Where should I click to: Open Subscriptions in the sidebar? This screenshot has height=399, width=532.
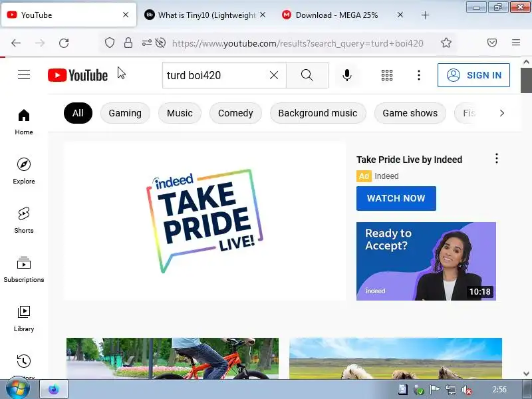click(x=24, y=269)
